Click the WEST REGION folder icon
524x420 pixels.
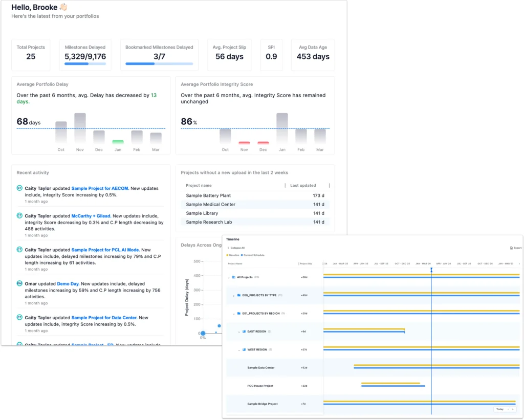click(x=244, y=350)
